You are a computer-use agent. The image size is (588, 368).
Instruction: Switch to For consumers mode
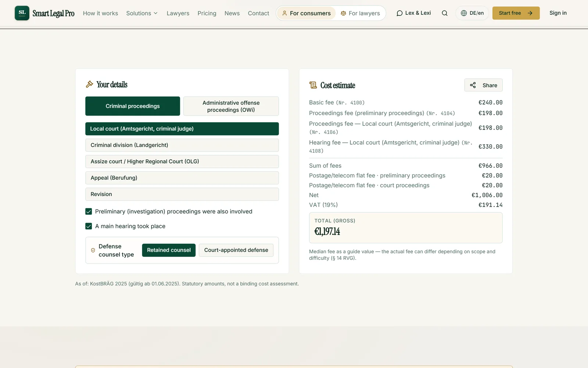click(x=306, y=13)
